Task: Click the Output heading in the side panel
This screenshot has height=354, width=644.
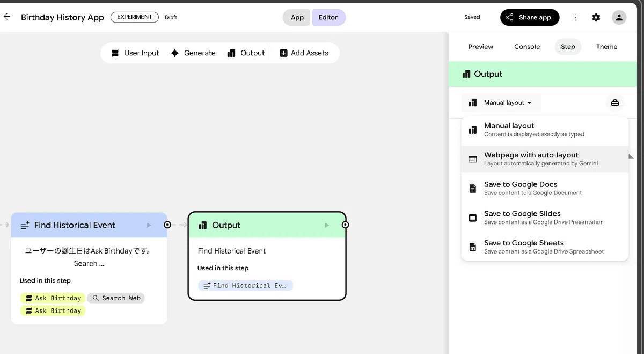Action: pos(488,74)
